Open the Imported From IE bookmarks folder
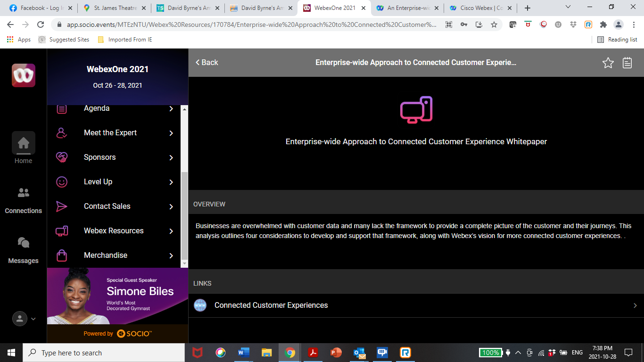The width and height of the screenshot is (644, 362). click(x=125, y=40)
